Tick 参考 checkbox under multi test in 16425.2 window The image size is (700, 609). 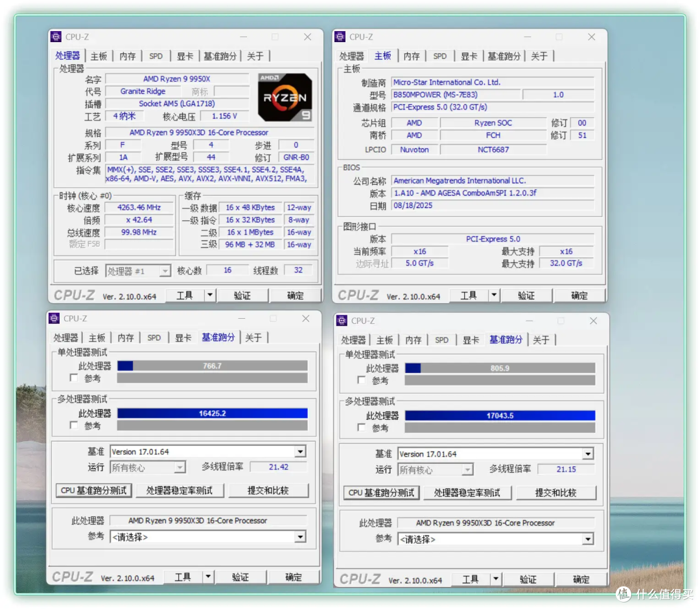coord(74,426)
